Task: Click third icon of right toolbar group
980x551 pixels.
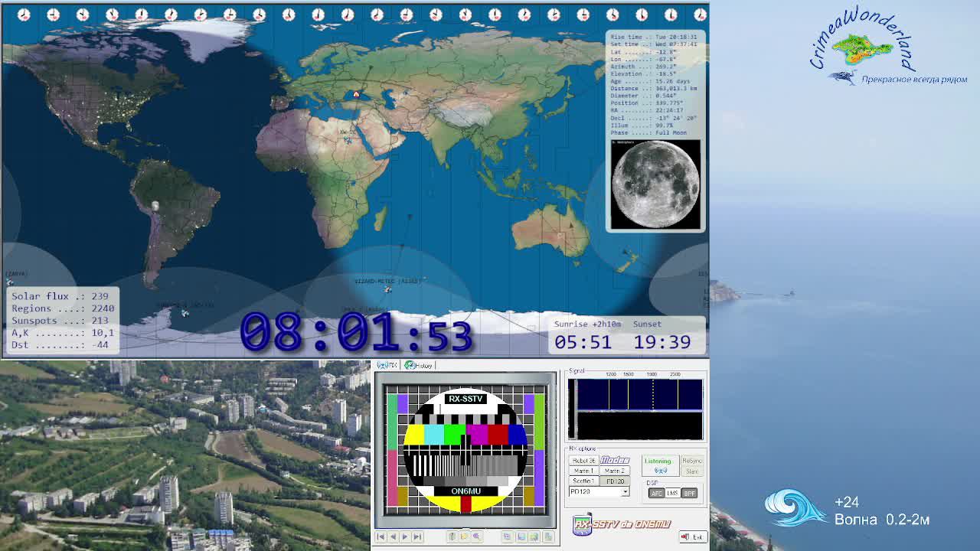Action: pos(534,536)
